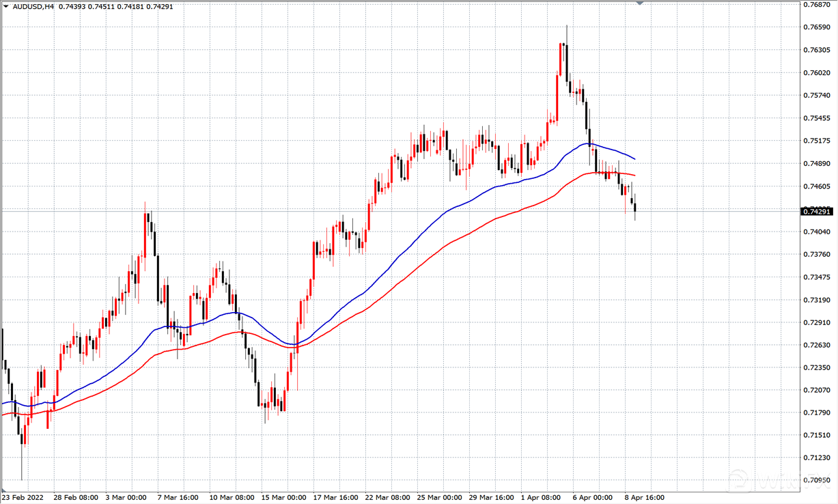838x504 pixels.
Task: Click the 0.74605 price scale label
Action: [x=816, y=186]
